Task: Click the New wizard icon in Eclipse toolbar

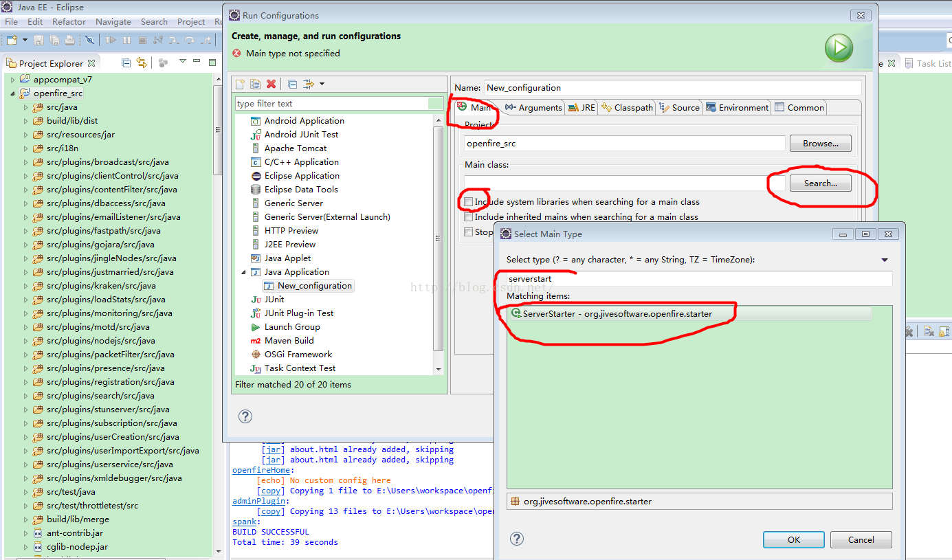Action: 12,40
